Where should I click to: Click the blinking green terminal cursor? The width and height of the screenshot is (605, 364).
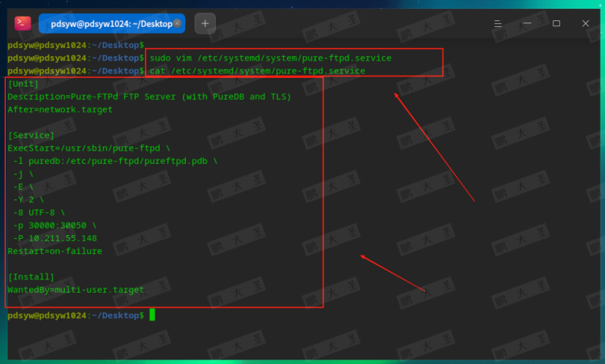point(153,315)
